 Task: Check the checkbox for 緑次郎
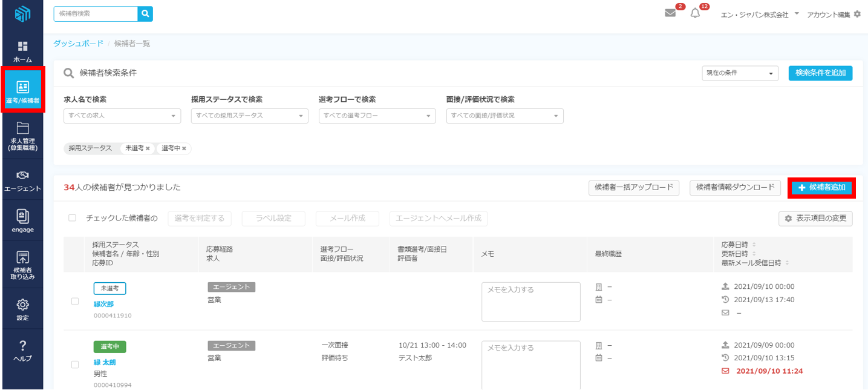coord(75,302)
